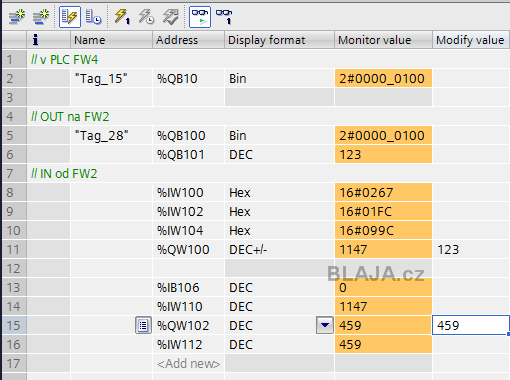Click the <Add new> address cell
Image resolution: width=510 pixels, height=380 pixels.
(x=189, y=364)
